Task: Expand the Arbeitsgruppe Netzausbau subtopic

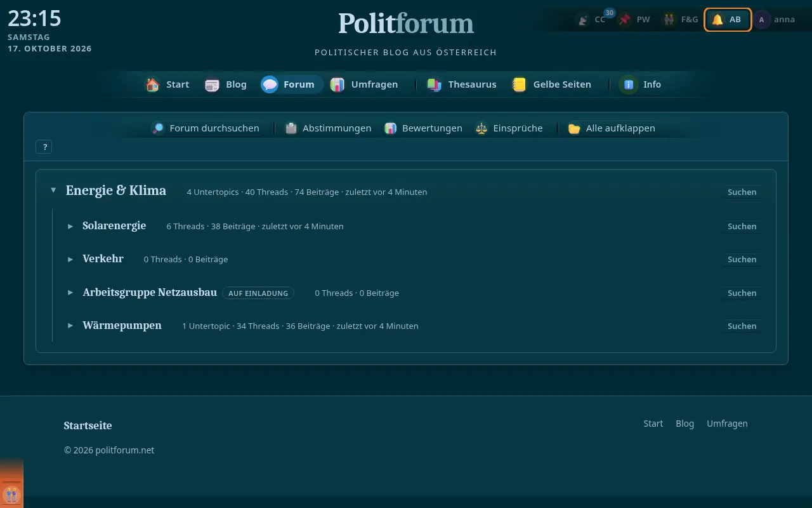Action: coord(70,293)
